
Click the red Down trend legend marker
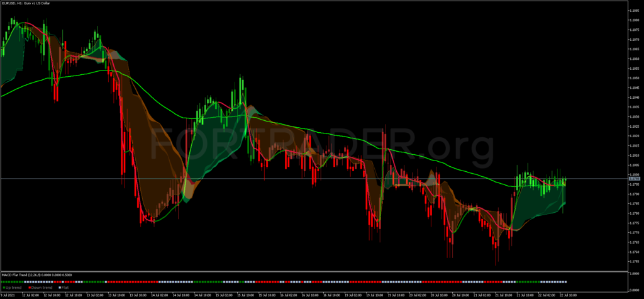(30, 288)
